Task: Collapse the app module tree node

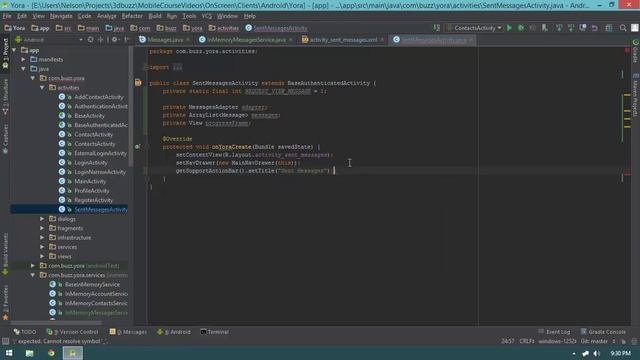Action: [14, 50]
